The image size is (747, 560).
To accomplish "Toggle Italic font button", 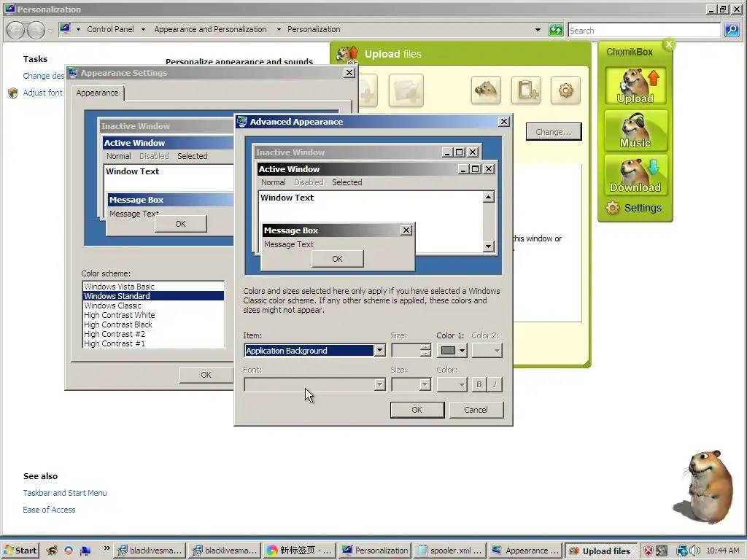I will click(495, 384).
